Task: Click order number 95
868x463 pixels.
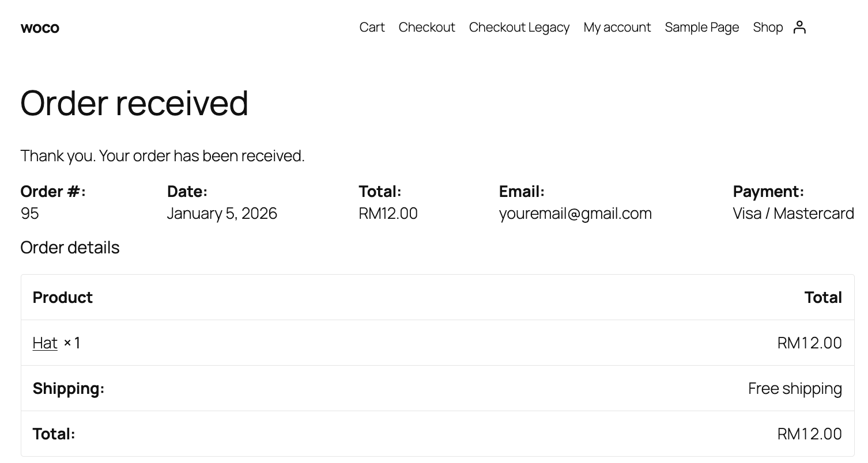Action: click(x=30, y=214)
